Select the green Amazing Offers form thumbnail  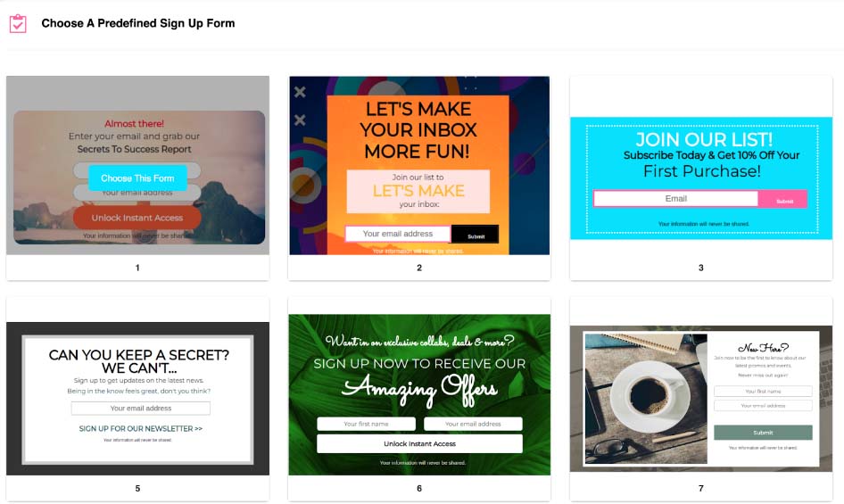point(419,394)
